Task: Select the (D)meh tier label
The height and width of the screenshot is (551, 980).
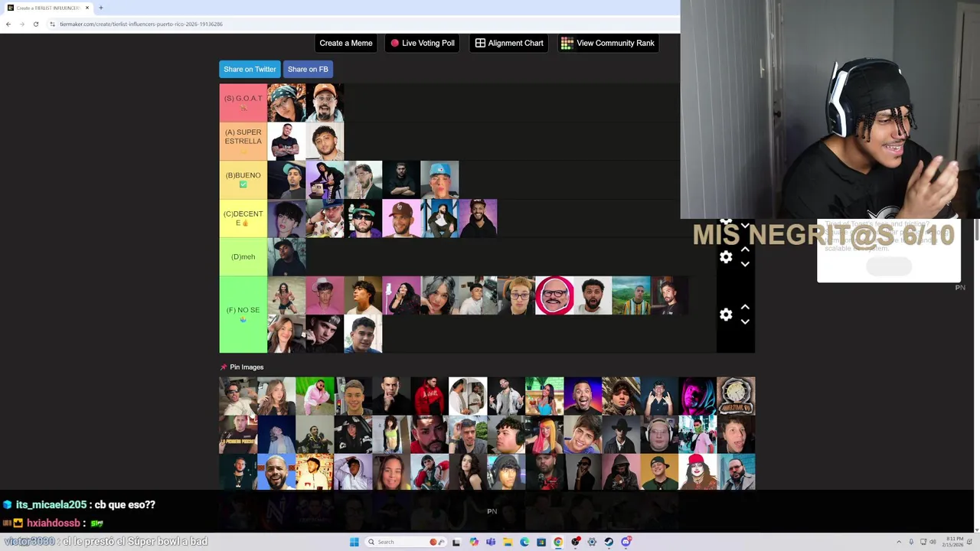Action: click(243, 256)
